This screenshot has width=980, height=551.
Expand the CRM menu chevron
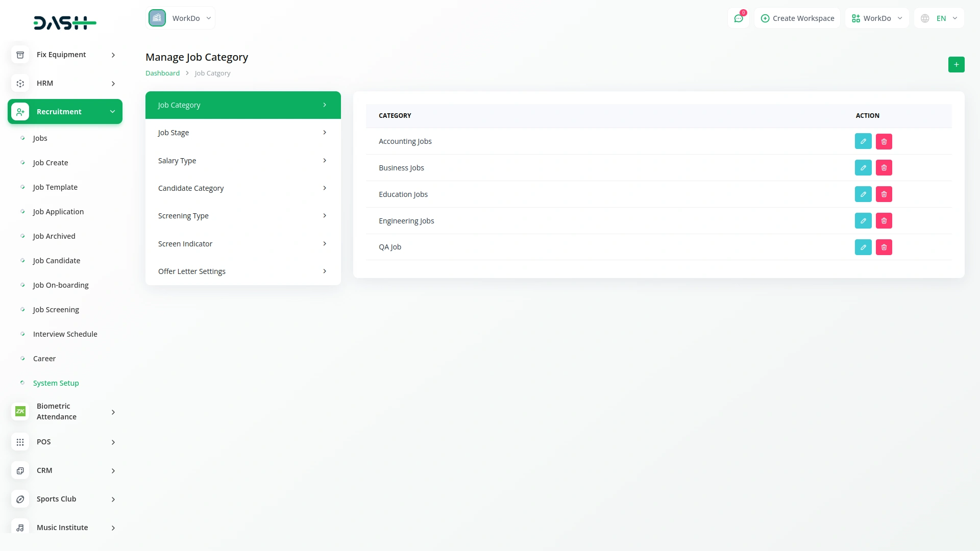[113, 471]
